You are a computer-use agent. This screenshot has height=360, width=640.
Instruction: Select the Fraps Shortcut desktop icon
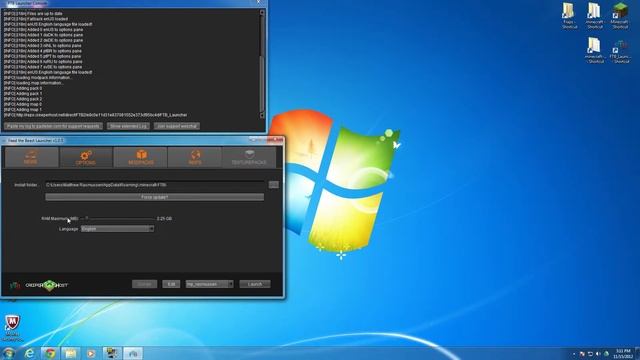coord(569,16)
